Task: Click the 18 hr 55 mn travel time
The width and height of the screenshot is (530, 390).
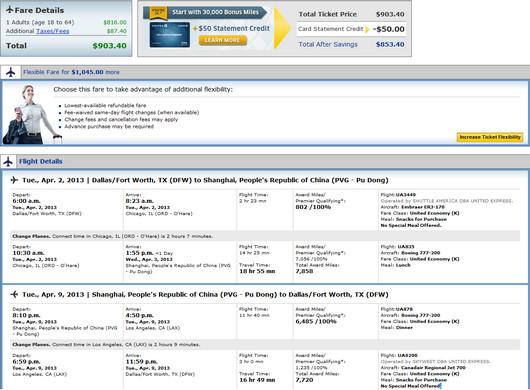Action: click(257, 271)
